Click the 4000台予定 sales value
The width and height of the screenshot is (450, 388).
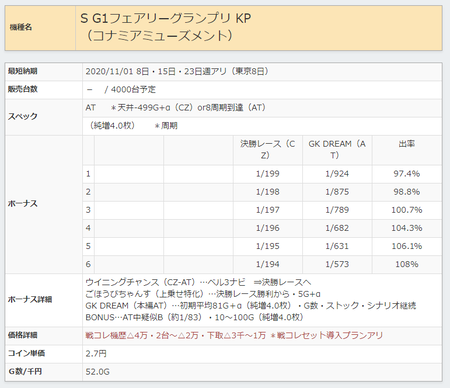[x=133, y=89]
